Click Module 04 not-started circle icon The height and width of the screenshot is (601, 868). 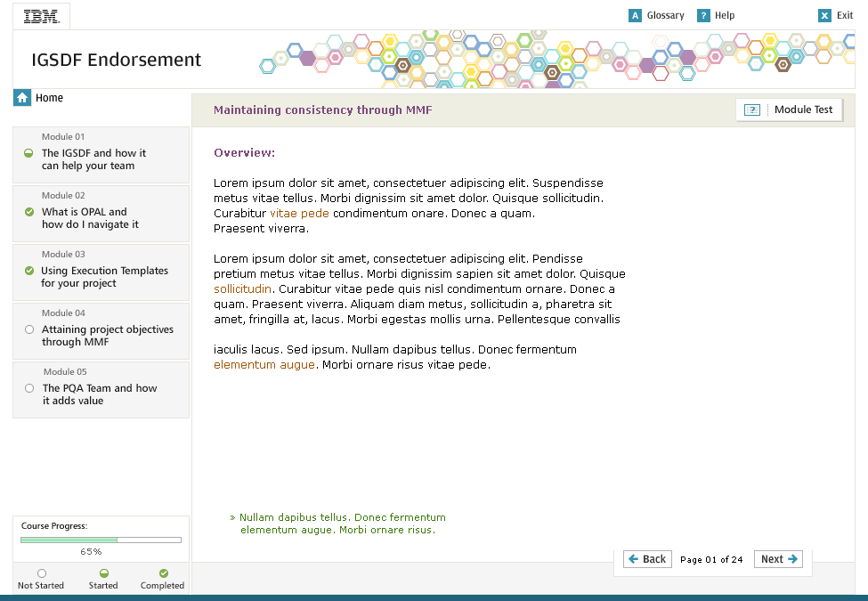pos(29,329)
